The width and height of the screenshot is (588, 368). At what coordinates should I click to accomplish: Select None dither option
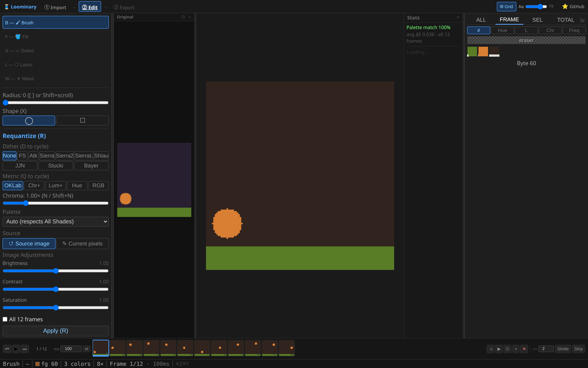click(10, 156)
